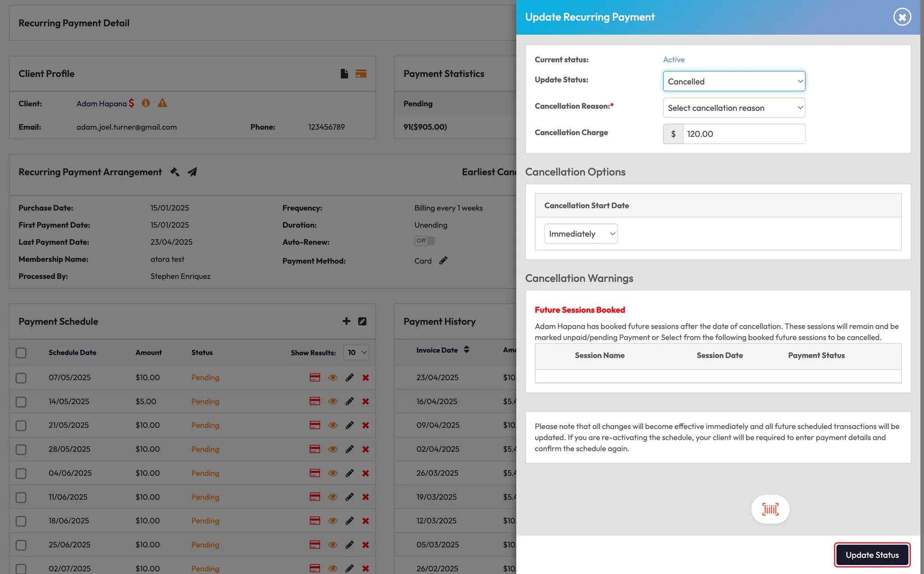Open the Update Status dropdown showing Cancelled
Viewport: 924px width, 574px height.
click(734, 82)
